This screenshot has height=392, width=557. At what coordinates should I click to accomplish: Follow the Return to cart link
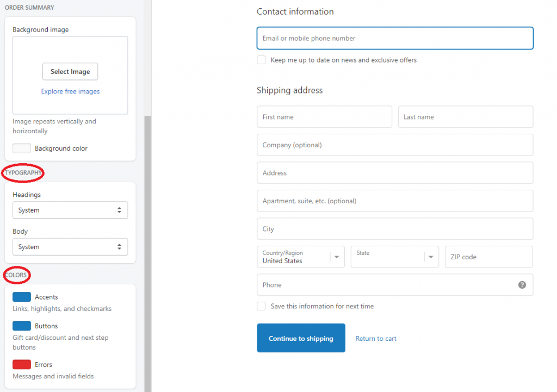coord(376,338)
